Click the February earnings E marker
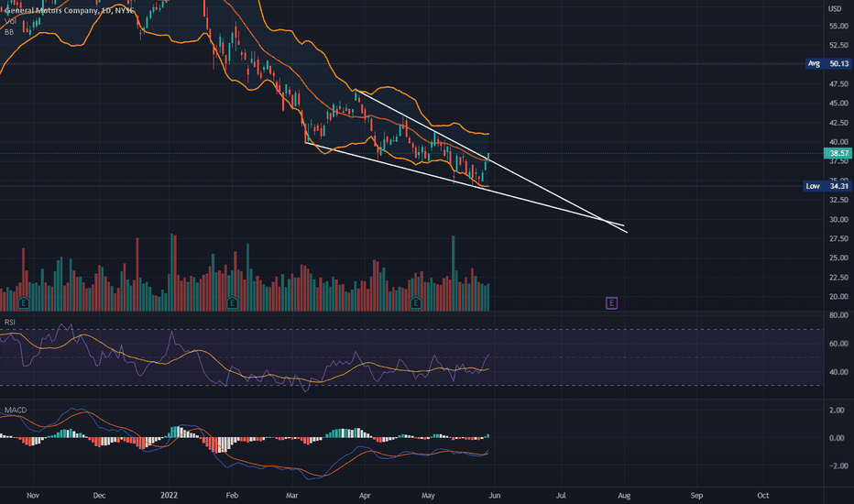This screenshot has height=504, width=854. click(232, 303)
